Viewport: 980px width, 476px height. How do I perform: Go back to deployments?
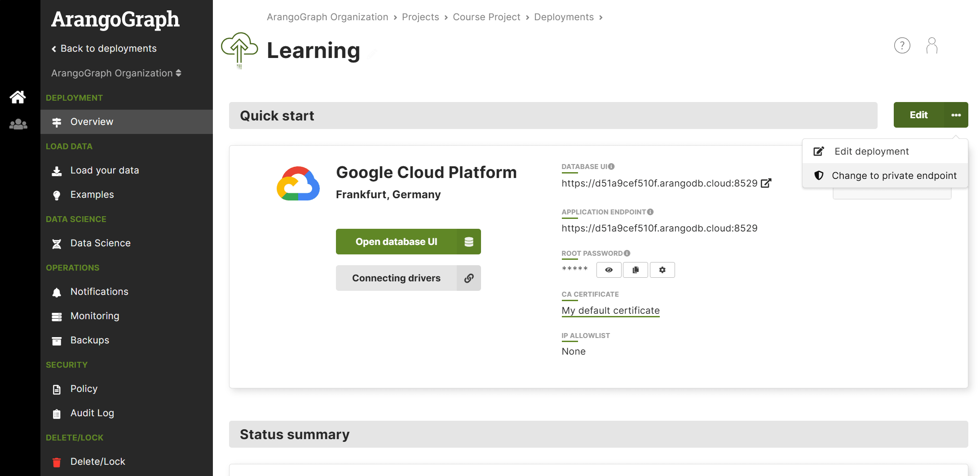104,49
